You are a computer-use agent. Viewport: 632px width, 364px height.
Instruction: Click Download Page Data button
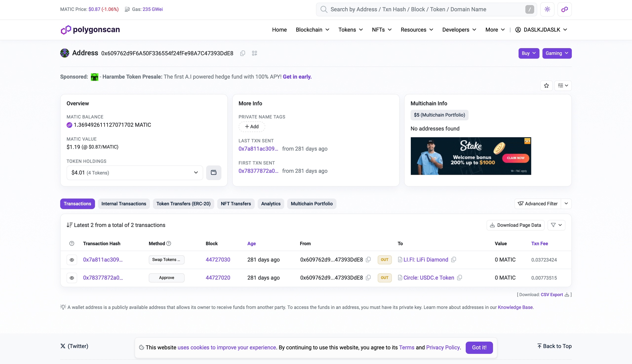[x=515, y=225]
